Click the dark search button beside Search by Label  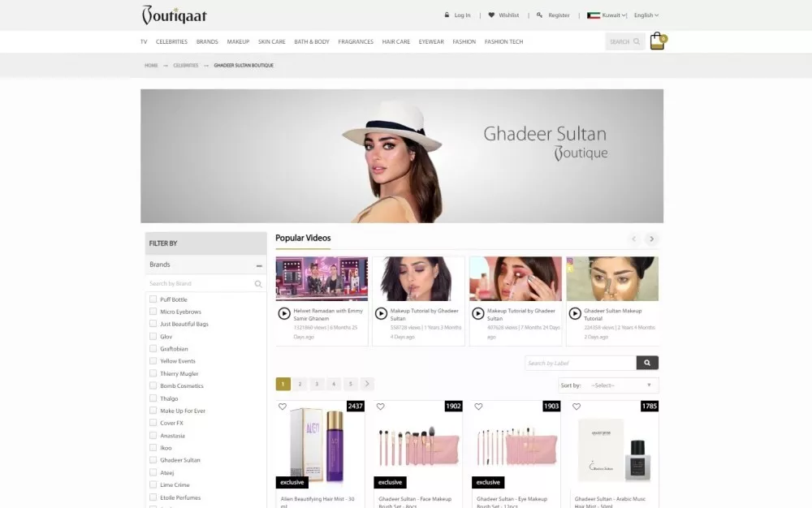point(647,363)
